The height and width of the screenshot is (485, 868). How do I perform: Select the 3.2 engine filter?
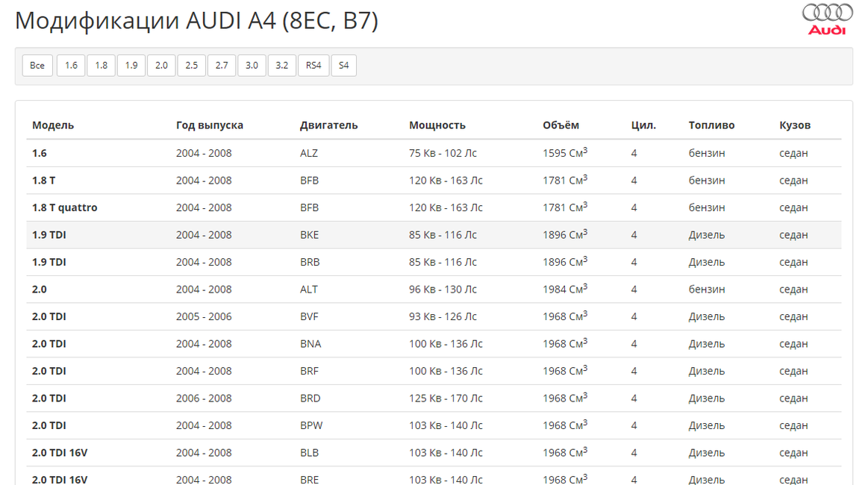click(x=281, y=66)
